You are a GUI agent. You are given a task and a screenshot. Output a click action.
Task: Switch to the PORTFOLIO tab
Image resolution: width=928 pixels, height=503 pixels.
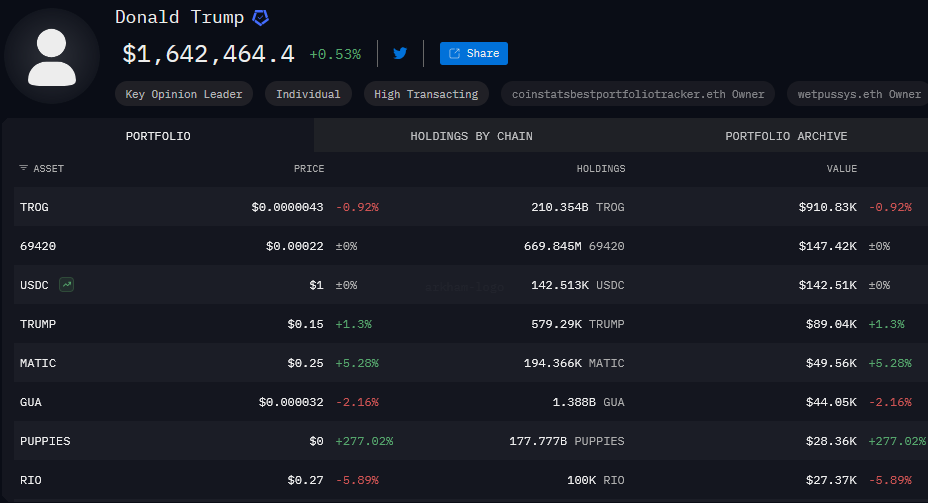tap(158, 136)
